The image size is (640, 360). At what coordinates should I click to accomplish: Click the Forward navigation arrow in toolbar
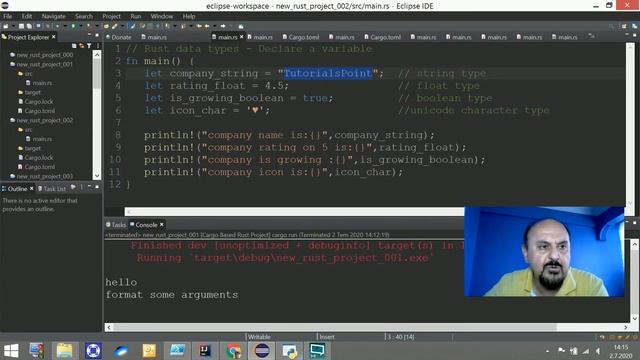[x=223, y=26]
